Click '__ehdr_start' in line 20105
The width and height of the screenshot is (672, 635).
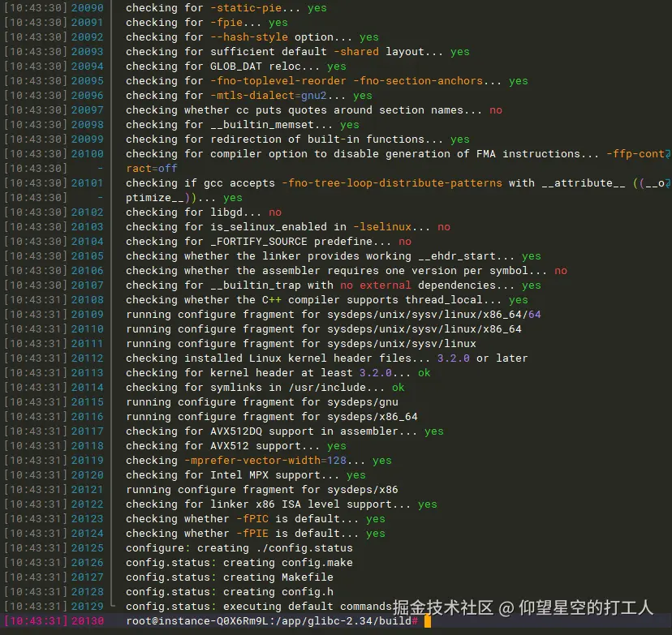click(x=457, y=256)
